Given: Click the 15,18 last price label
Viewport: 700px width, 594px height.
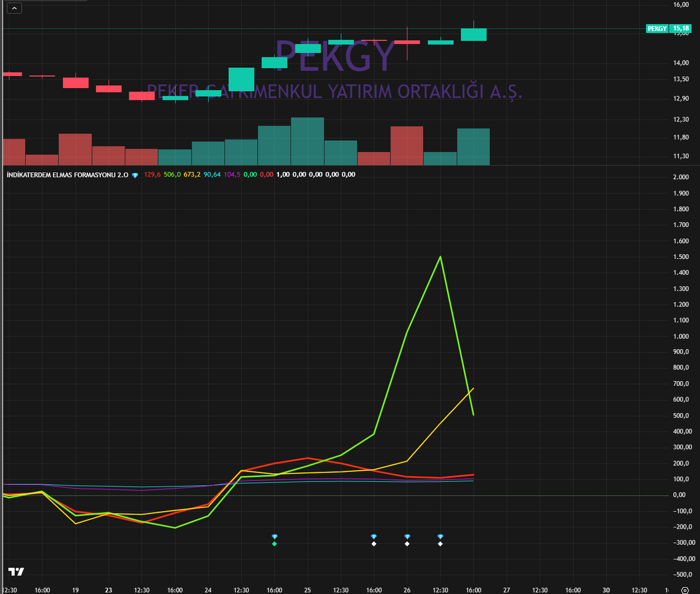Looking at the screenshot, I should pos(681,29).
